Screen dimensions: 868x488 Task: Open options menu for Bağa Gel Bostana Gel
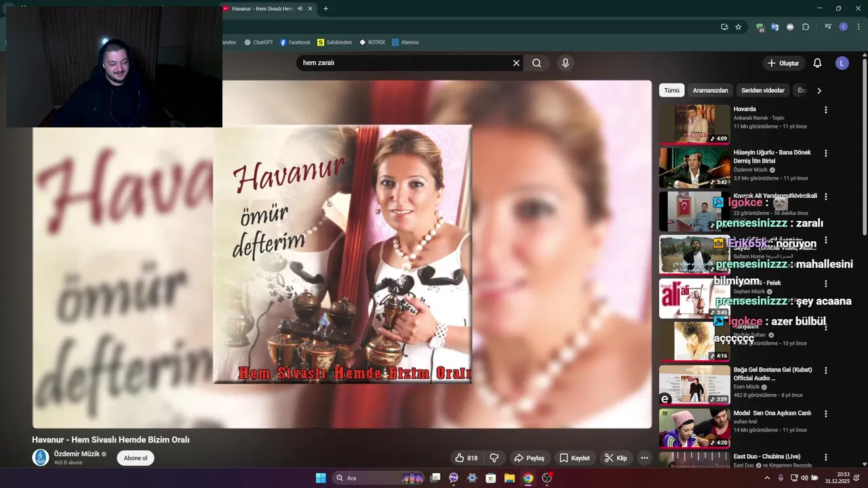pyautogui.click(x=826, y=370)
